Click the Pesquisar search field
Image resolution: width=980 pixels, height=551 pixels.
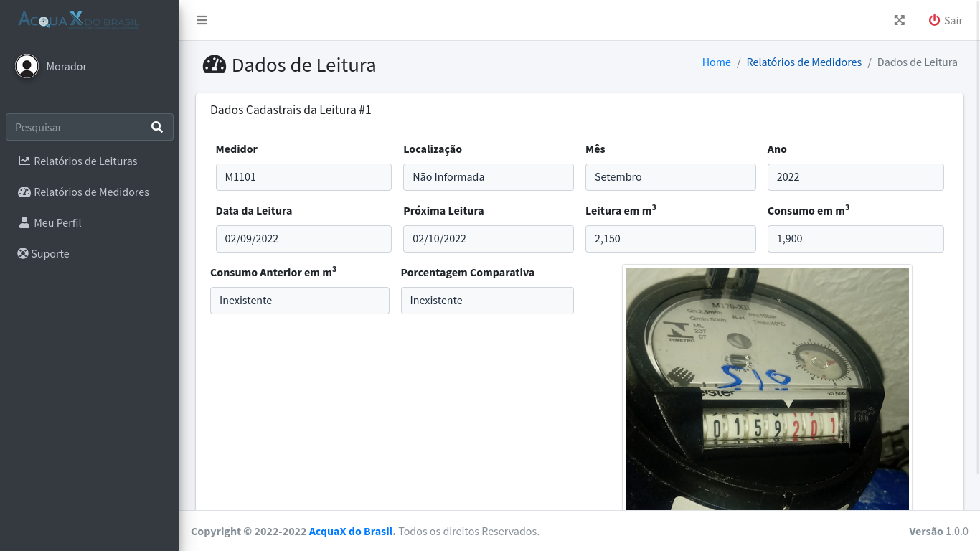73,127
